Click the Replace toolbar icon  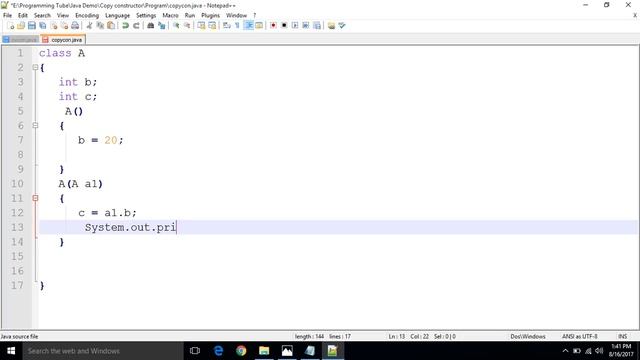tap(162, 26)
